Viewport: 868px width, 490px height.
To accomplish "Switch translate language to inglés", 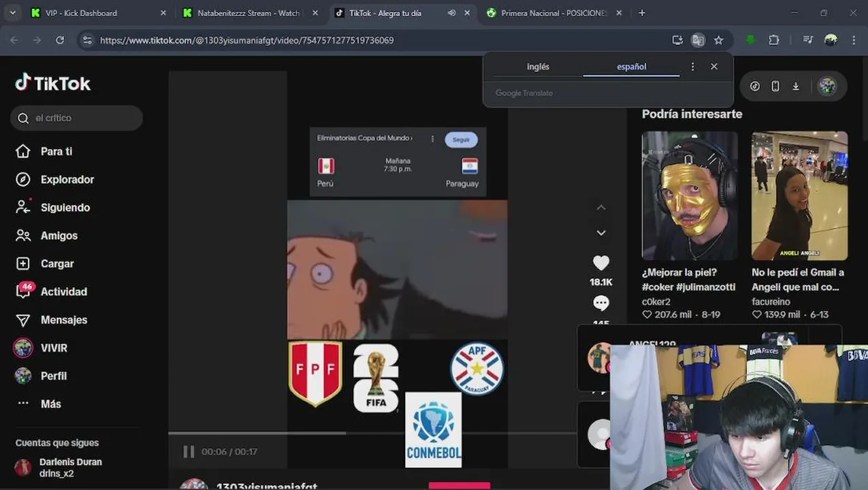I will tap(538, 67).
